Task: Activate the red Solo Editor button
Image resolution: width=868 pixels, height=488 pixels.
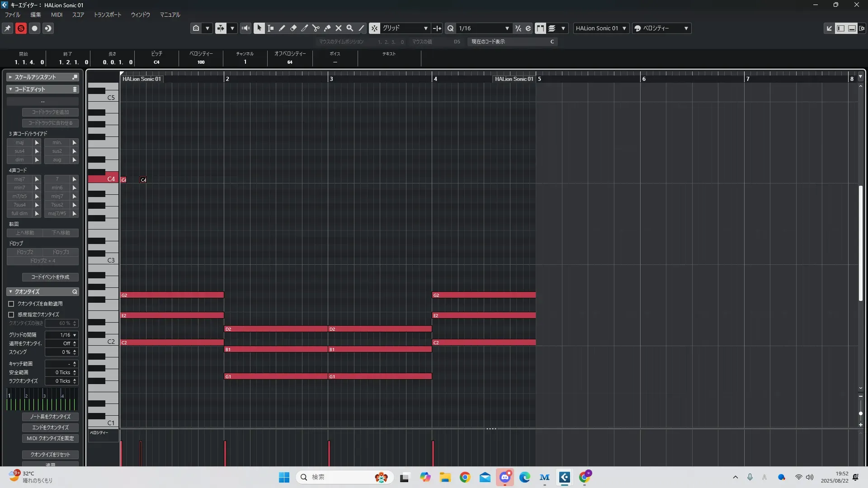Action: [x=21, y=28]
